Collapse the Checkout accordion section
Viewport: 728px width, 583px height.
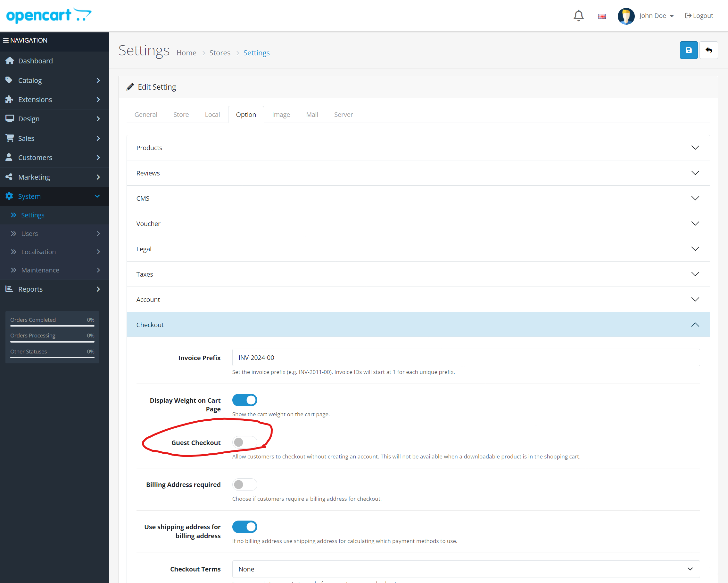click(x=418, y=325)
